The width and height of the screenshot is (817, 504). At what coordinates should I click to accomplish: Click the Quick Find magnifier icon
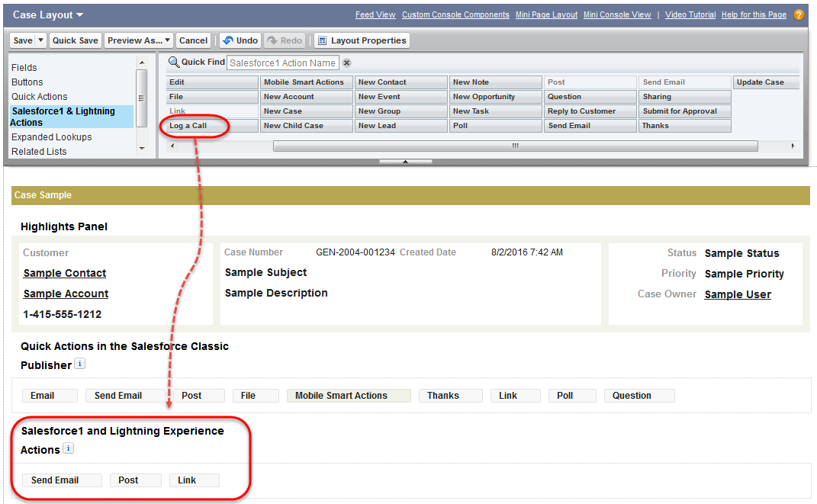173,63
